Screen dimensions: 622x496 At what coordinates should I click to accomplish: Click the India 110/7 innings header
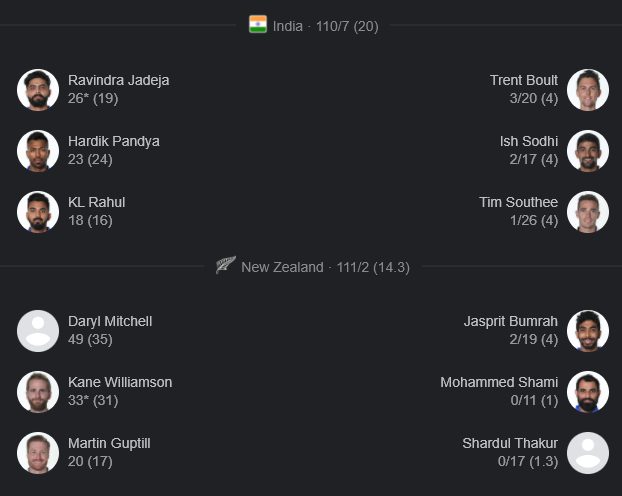pyautogui.click(x=326, y=26)
